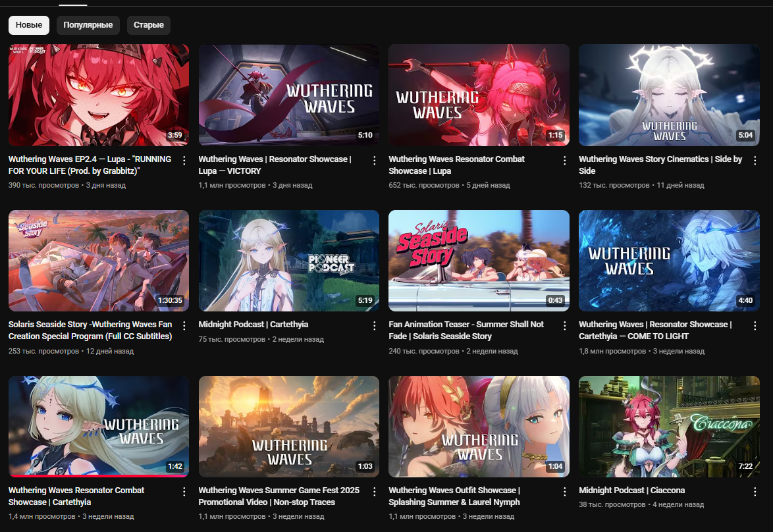Click '1,4 млн просмотров' view count text
The height and width of the screenshot is (532, 773).
[x=42, y=516]
